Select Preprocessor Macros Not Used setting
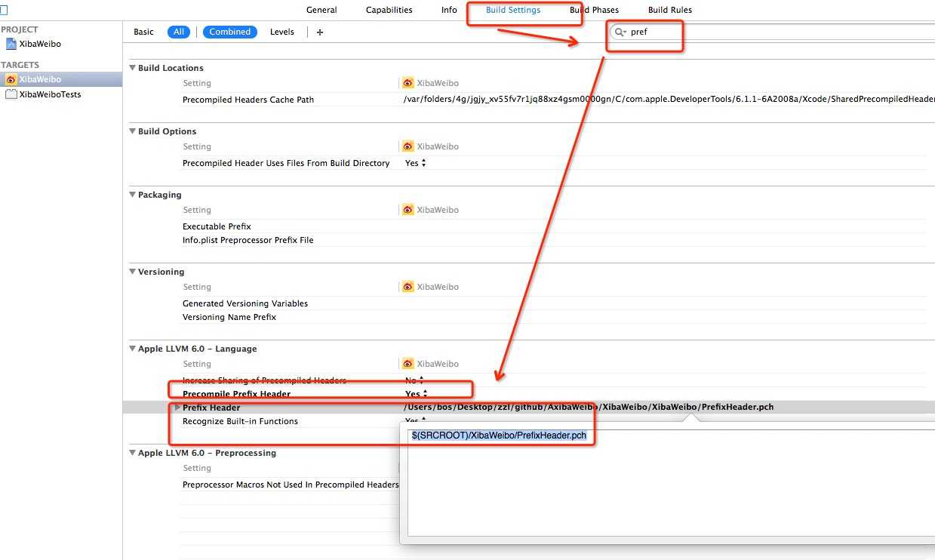This screenshot has width=935, height=560. [291, 485]
